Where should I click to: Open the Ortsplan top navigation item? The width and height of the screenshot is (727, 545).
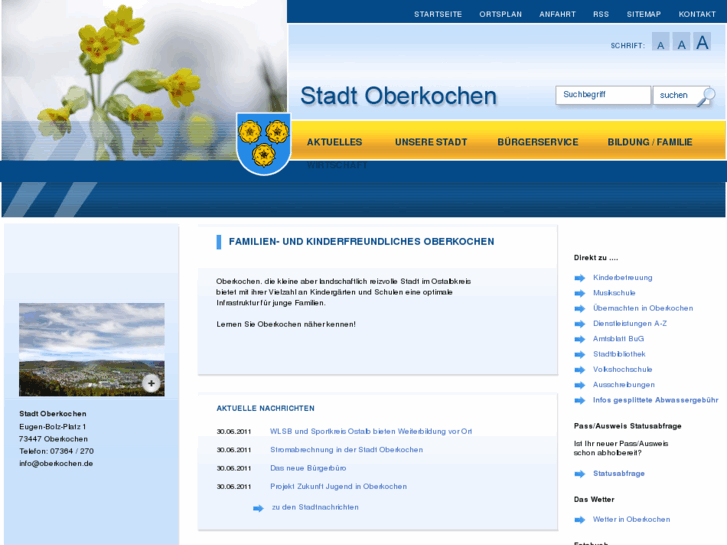[500, 14]
